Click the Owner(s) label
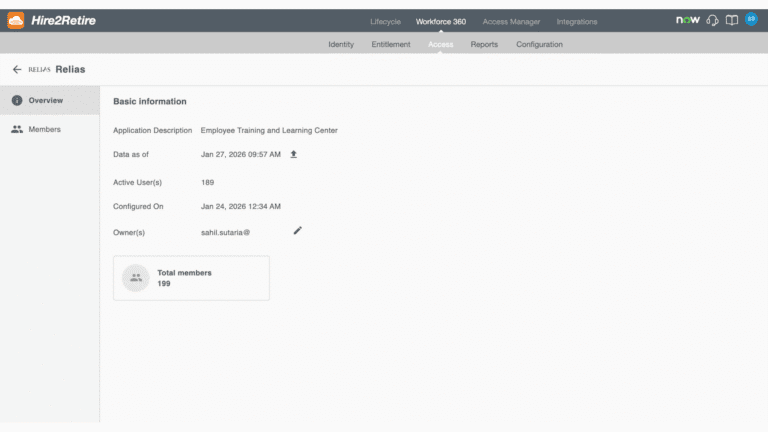The width and height of the screenshot is (768, 432). [129, 232]
